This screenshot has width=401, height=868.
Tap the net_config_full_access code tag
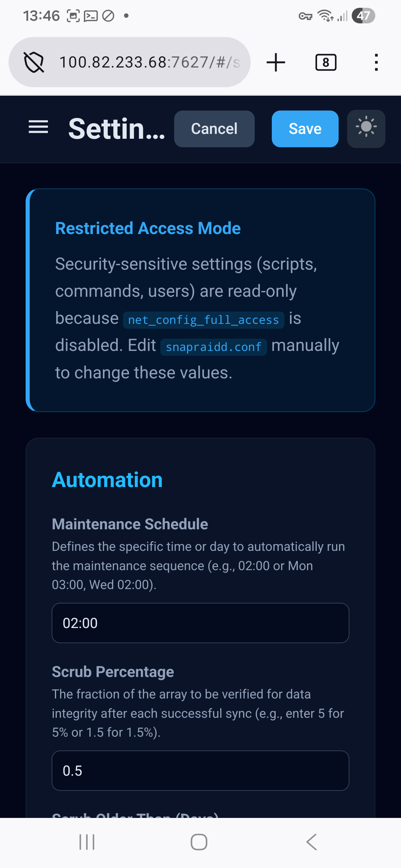[x=203, y=320]
